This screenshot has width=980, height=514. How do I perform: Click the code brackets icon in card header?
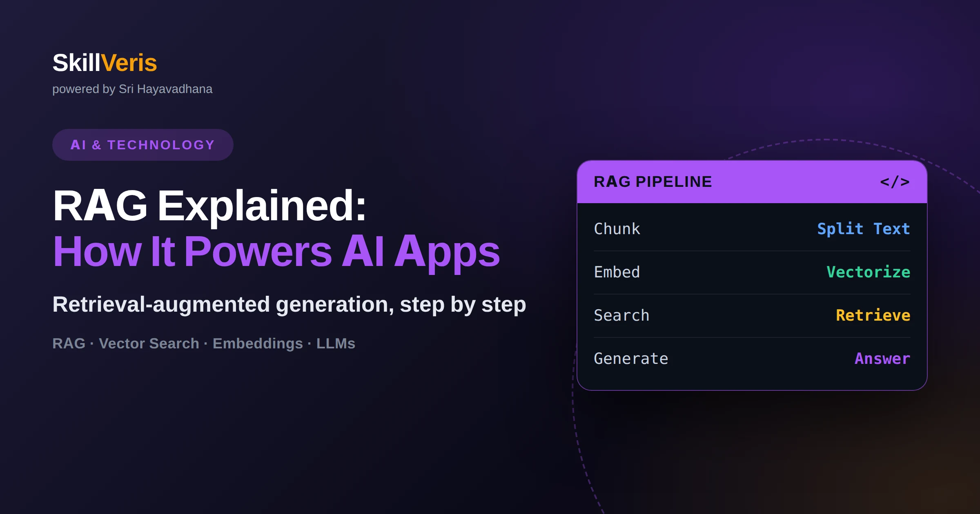coord(895,182)
